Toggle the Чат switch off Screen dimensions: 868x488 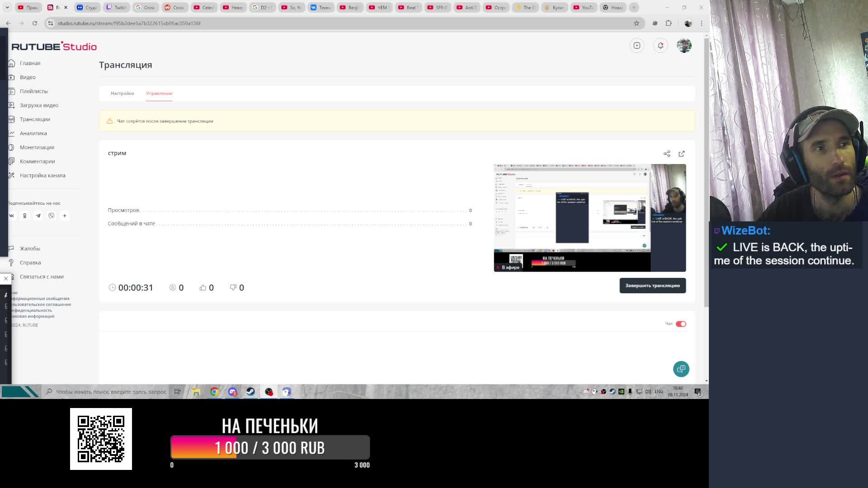(x=681, y=324)
